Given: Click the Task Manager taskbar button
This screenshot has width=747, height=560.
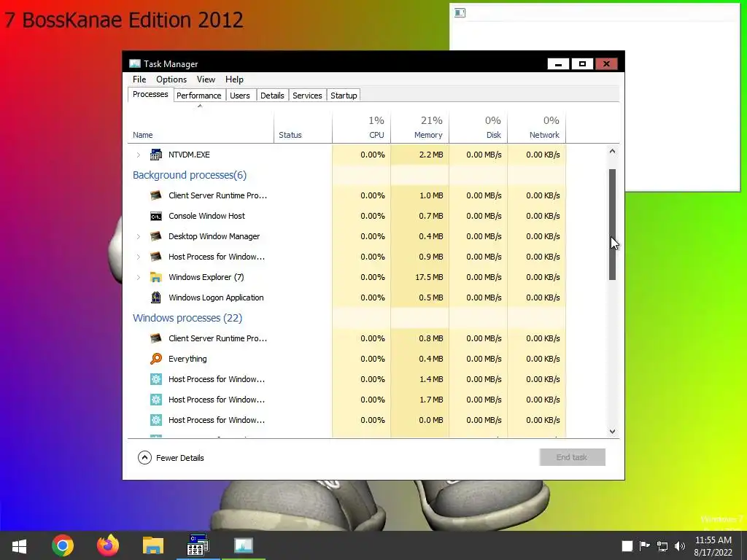Looking at the screenshot, I should tap(244, 545).
